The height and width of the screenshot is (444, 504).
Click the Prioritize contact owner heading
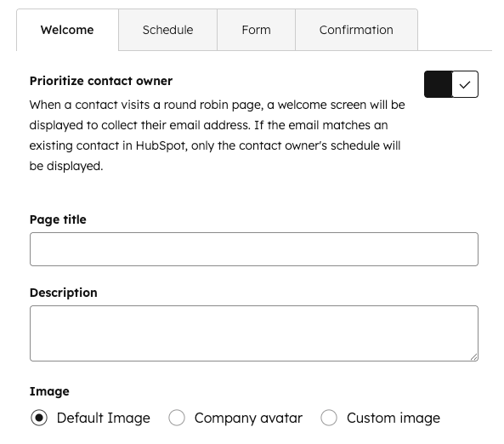101,81
